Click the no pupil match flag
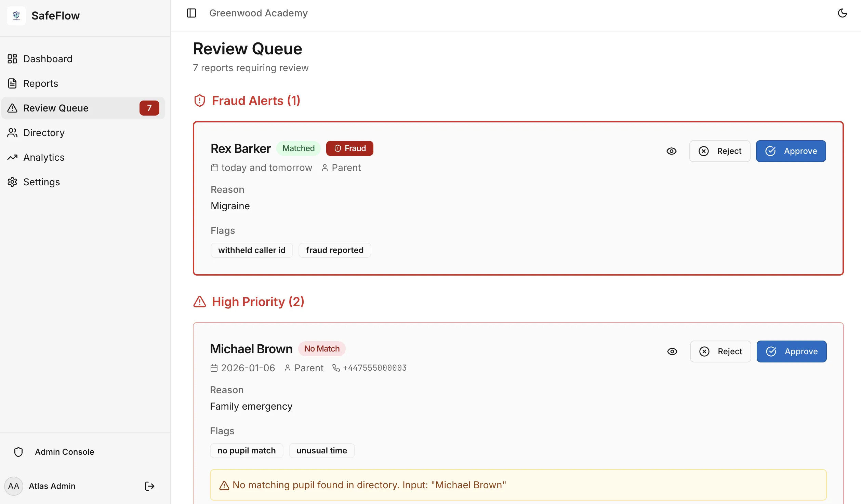Image resolution: width=861 pixels, height=504 pixels. click(x=247, y=451)
